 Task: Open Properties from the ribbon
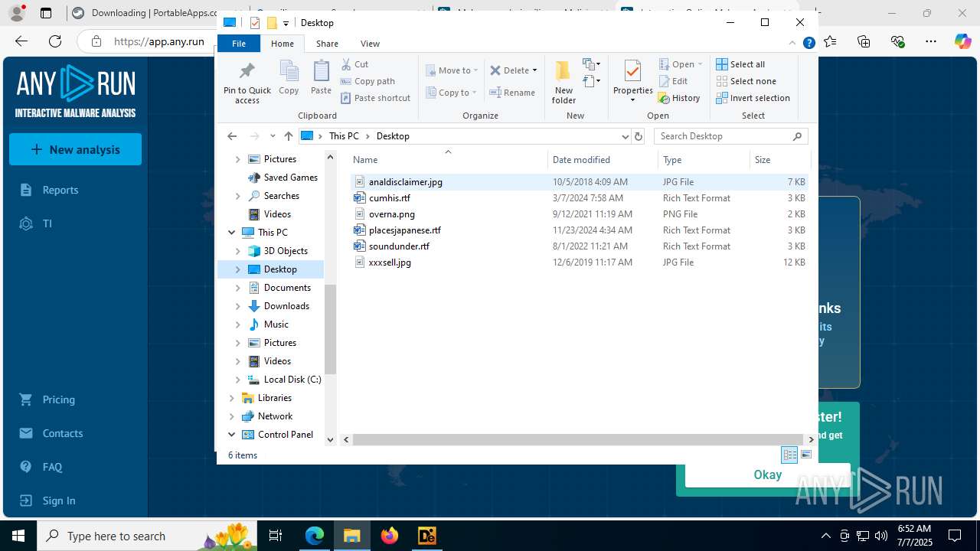[x=632, y=81]
